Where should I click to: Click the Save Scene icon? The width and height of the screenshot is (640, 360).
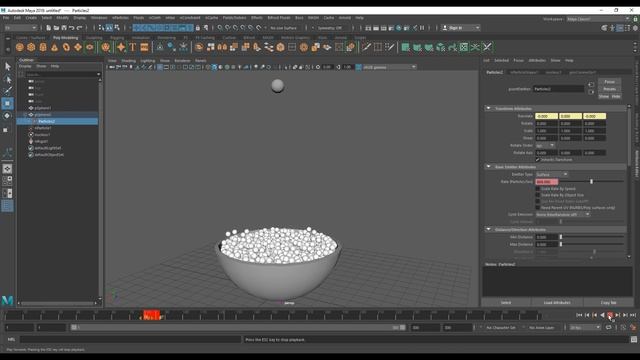[64, 28]
